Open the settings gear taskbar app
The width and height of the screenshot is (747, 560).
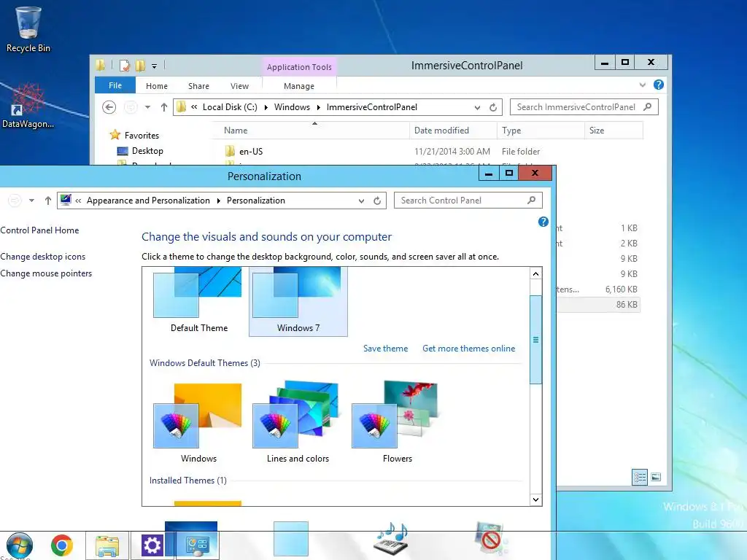152,545
